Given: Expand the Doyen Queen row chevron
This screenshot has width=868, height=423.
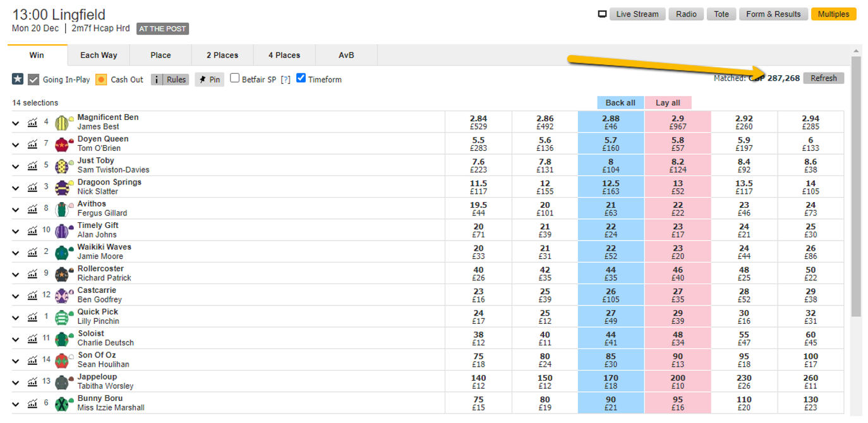Looking at the screenshot, I should pyautogui.click(x=16, y=145).
